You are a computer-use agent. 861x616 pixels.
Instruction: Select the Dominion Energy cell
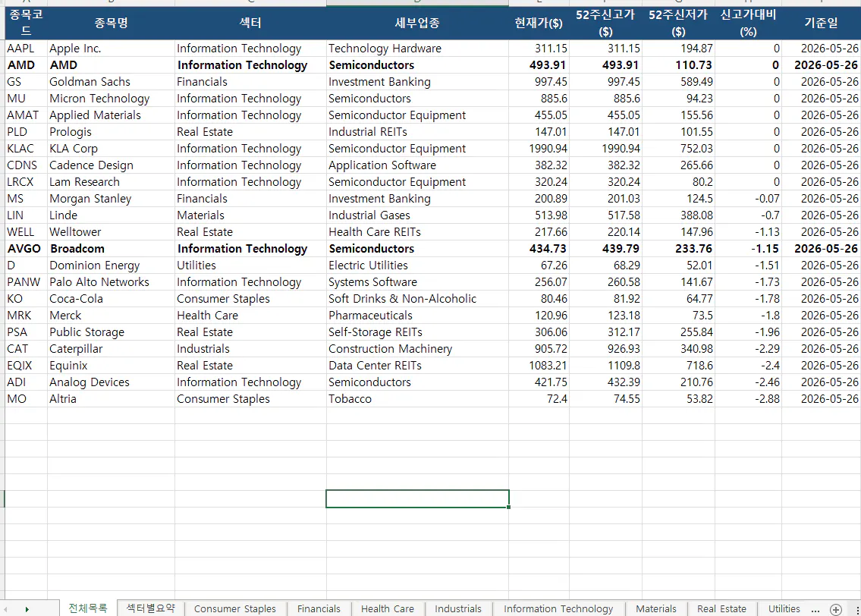click(x=111, y=266)
